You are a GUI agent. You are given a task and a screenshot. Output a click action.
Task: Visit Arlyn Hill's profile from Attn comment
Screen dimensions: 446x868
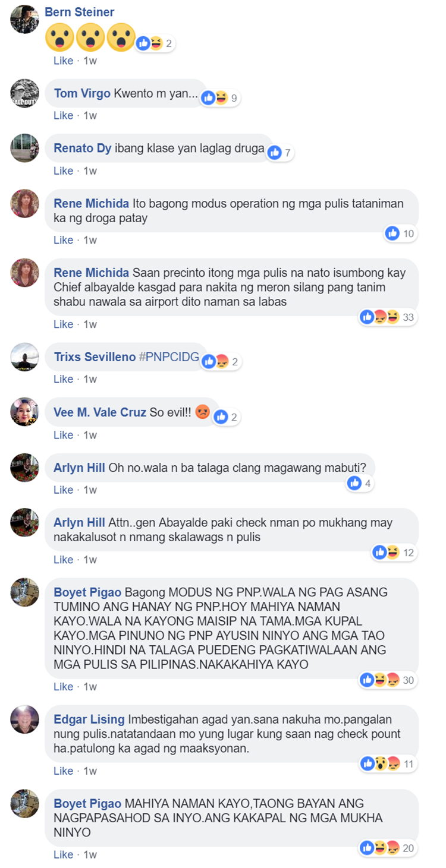tap(79, 523)
